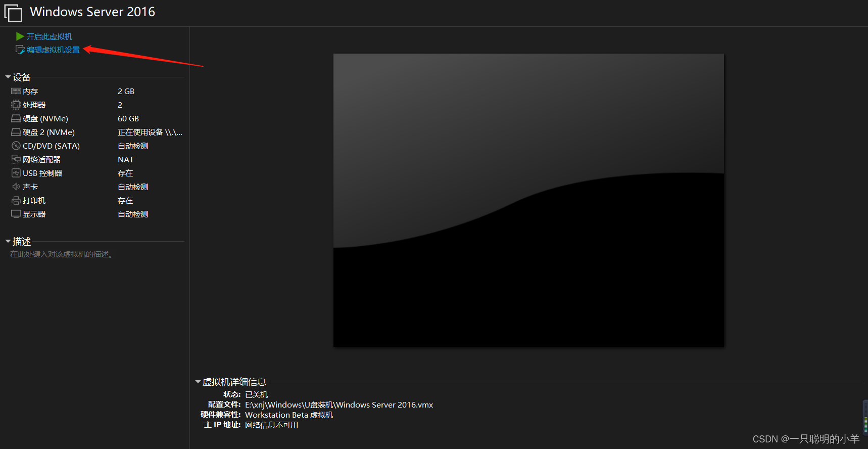The width and height of the screenshot is (868, 449).
Task: Select the CD/DVD (SATA) disc icon
Action: click(x=16, y=146)
